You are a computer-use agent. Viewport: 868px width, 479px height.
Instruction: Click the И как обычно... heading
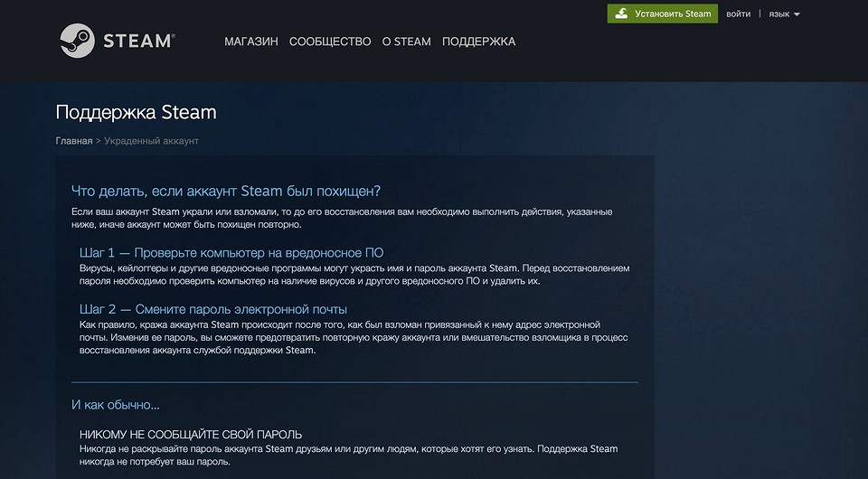pos(115,405)
